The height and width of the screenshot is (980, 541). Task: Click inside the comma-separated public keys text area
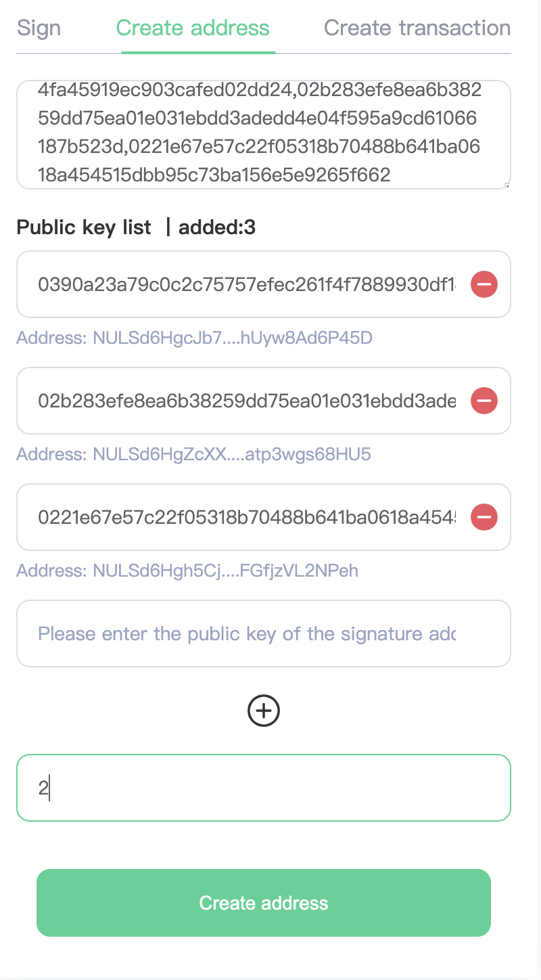(264, 134)
